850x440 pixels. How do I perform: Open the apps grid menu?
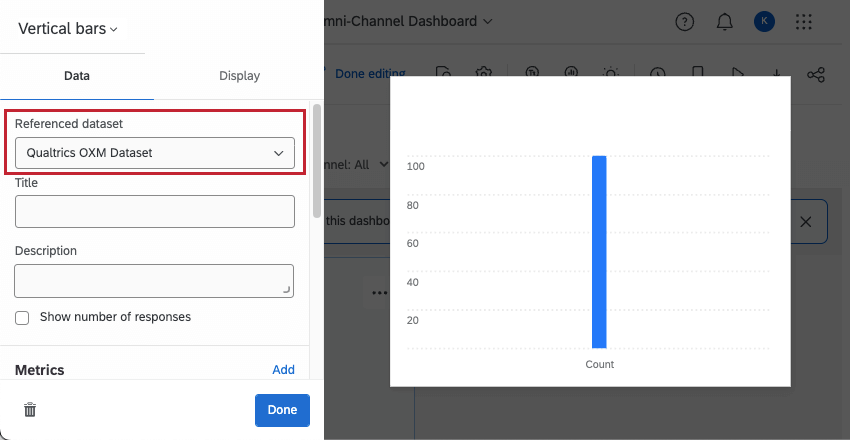pos(803,22)
